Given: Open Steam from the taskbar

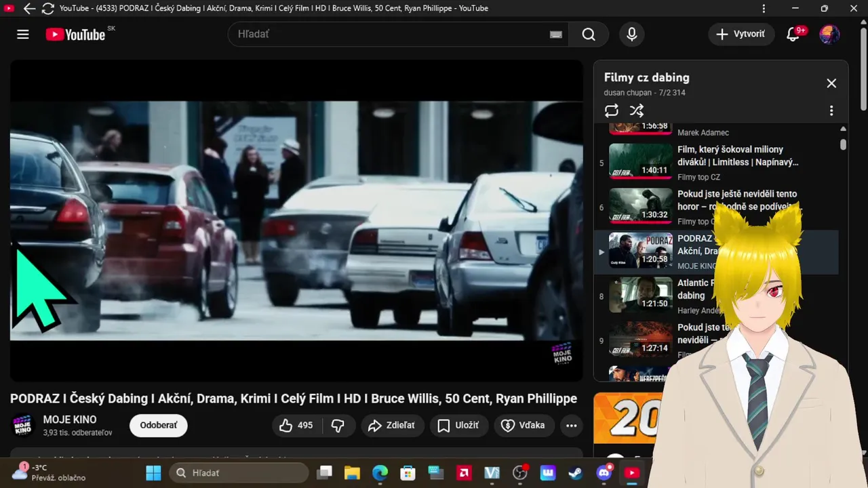Looking at the screenshot, I should pos(576,472).
